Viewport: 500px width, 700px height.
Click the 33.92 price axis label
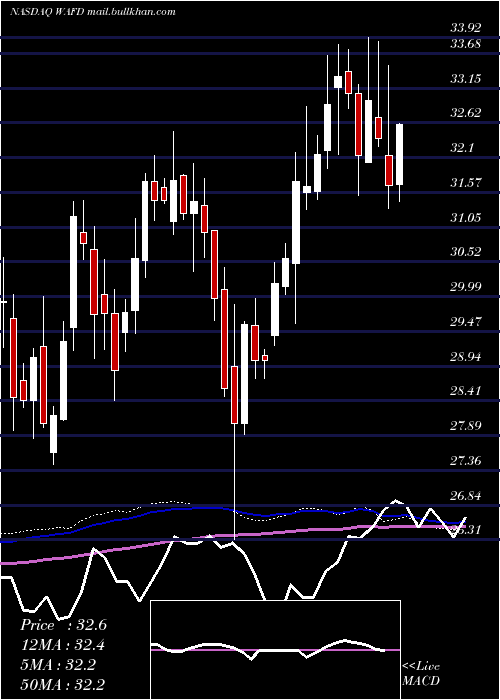pyautogui.click(x=466, y=29)
